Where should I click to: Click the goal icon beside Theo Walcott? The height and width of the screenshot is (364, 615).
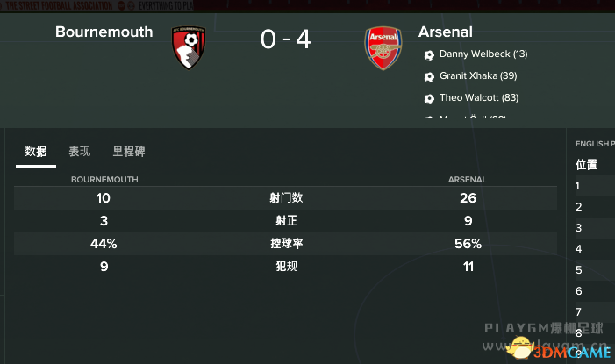(x=429, y=99)
